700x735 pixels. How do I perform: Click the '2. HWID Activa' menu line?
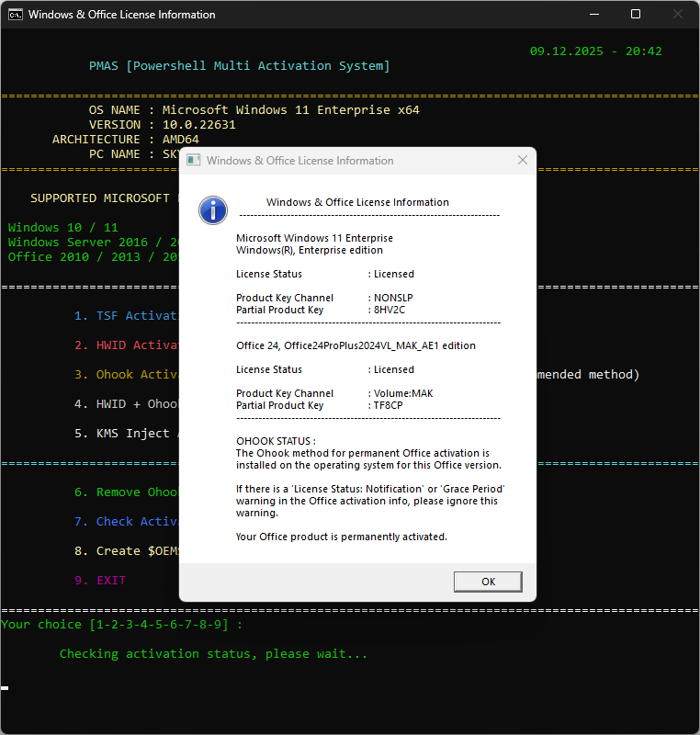[126, 345]
